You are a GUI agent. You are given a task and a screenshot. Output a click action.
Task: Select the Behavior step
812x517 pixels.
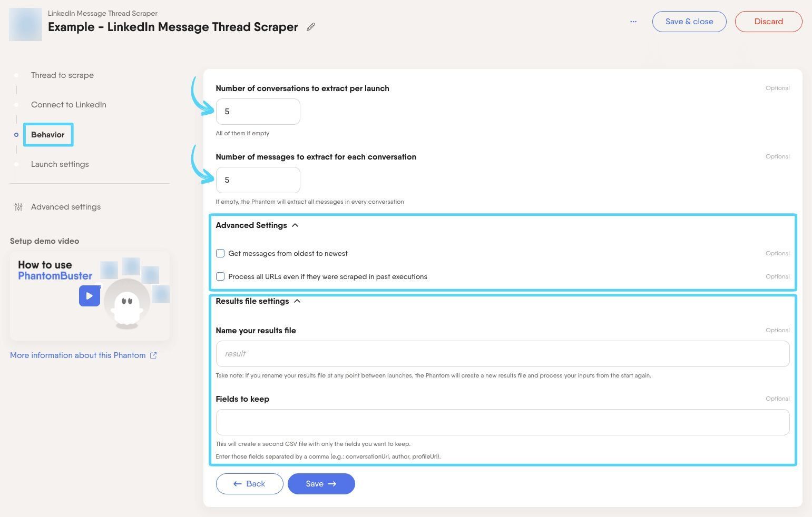tap(48, 135)
